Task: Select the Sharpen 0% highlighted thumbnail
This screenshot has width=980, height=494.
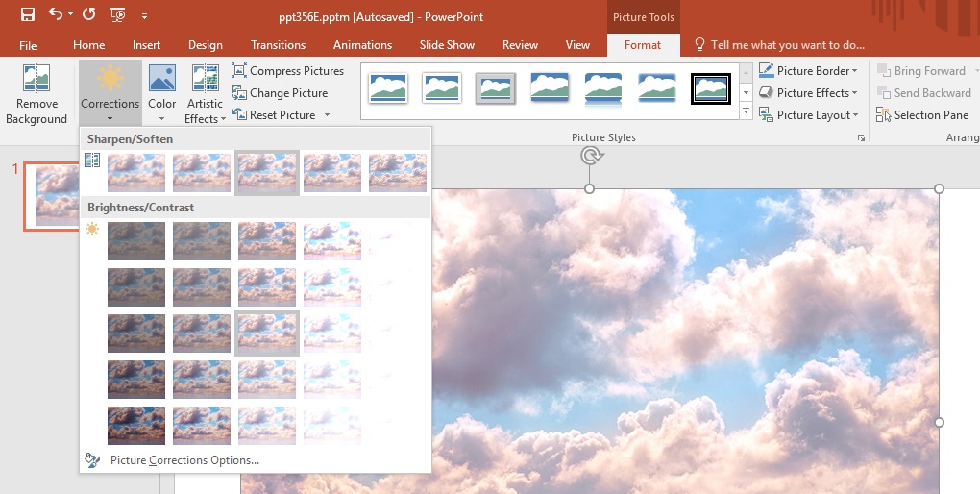Action: click(267, 173)
